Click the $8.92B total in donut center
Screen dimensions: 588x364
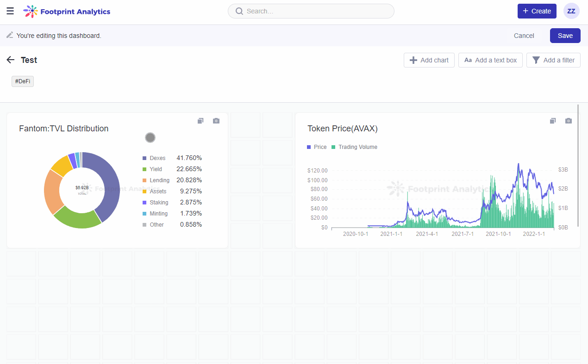(82, 188)
